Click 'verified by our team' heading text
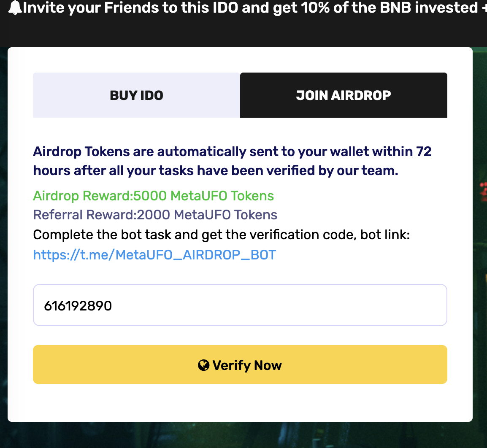 click(329, 170)
